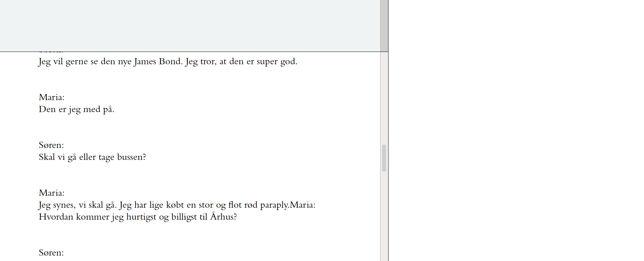Click the line 'Den er jeg med på.'
The height and width of the screenshot is (261, 644).
click(x=76, y=109)
